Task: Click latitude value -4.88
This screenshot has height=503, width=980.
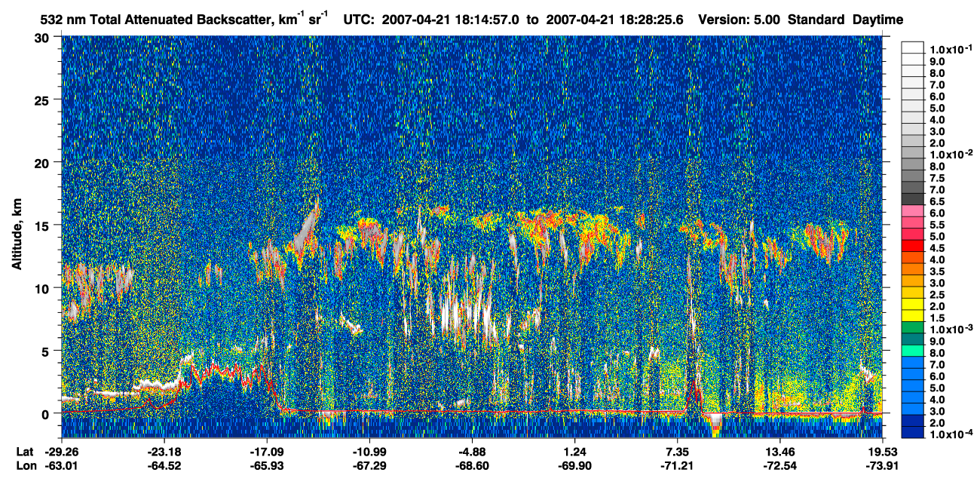Action: 472,452
